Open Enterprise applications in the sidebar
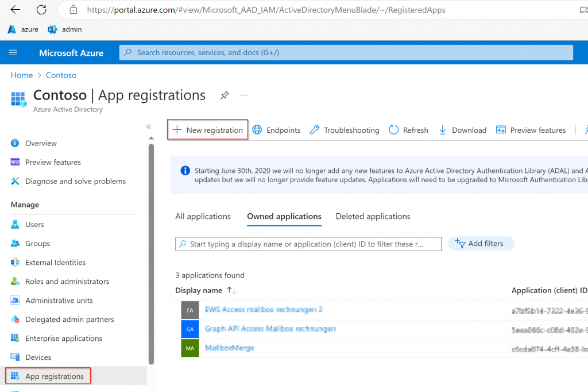Screen dimensions: 588x392 tap(64, 338)
